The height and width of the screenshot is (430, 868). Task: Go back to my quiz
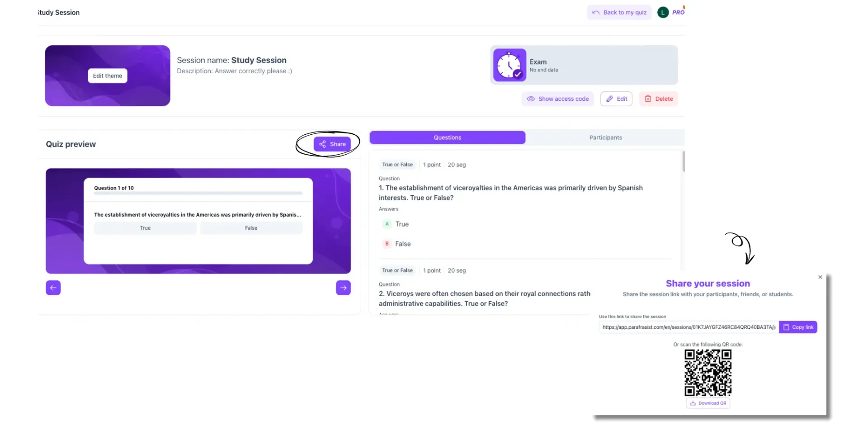click(x=619, y=13)
